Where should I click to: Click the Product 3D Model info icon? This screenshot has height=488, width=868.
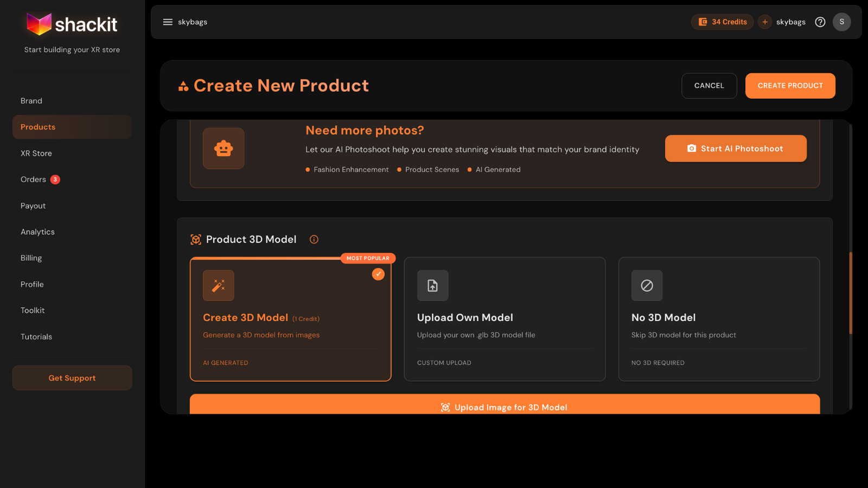[314, 239]
